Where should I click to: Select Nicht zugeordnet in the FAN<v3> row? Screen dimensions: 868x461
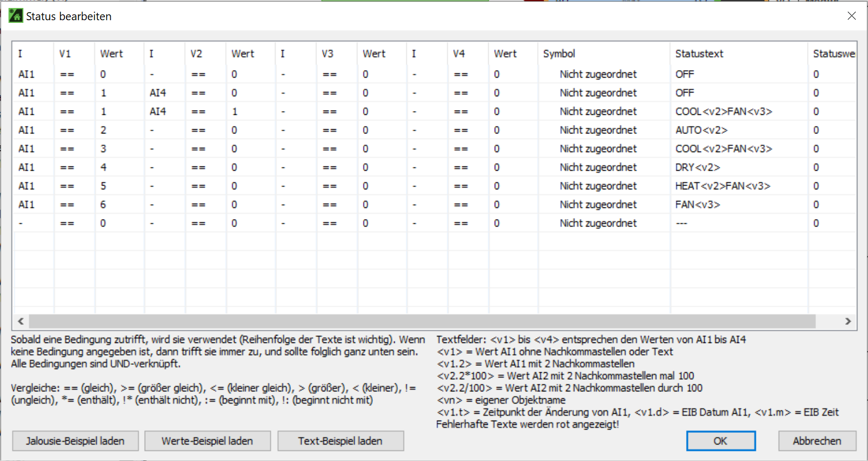pyautogui.click(x=598, y=205)
